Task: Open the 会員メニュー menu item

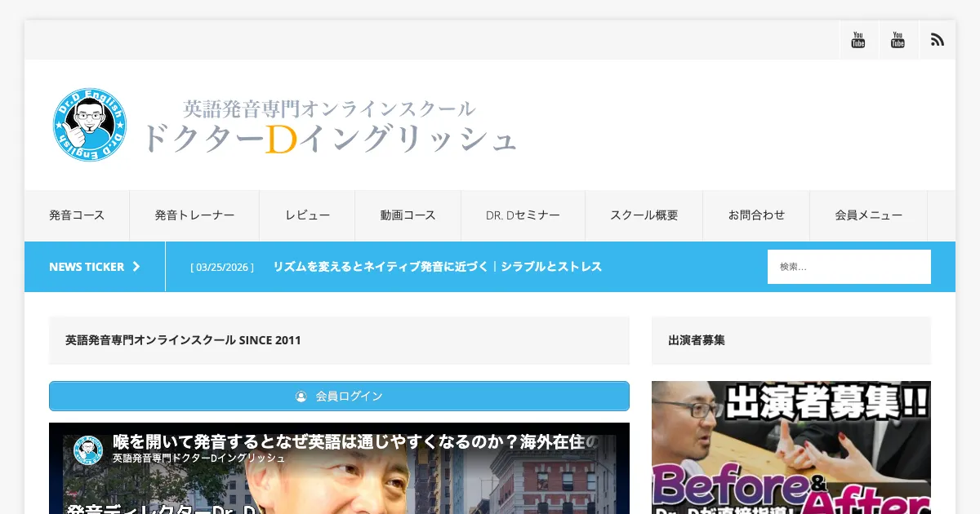Action: 868,215
